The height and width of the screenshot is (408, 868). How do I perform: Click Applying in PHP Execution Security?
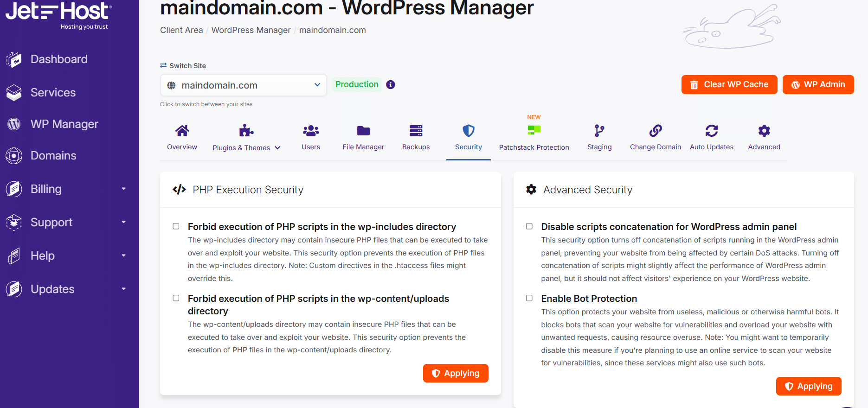point(456,373)
